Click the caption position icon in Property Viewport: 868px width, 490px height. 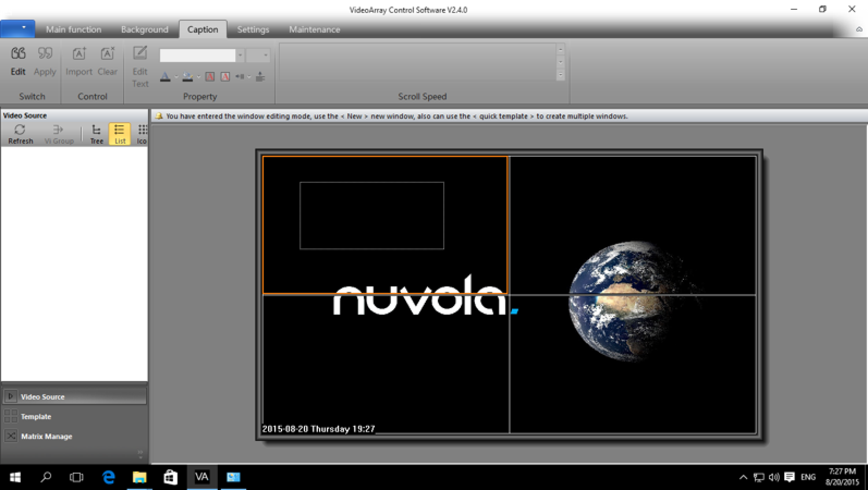260,77
